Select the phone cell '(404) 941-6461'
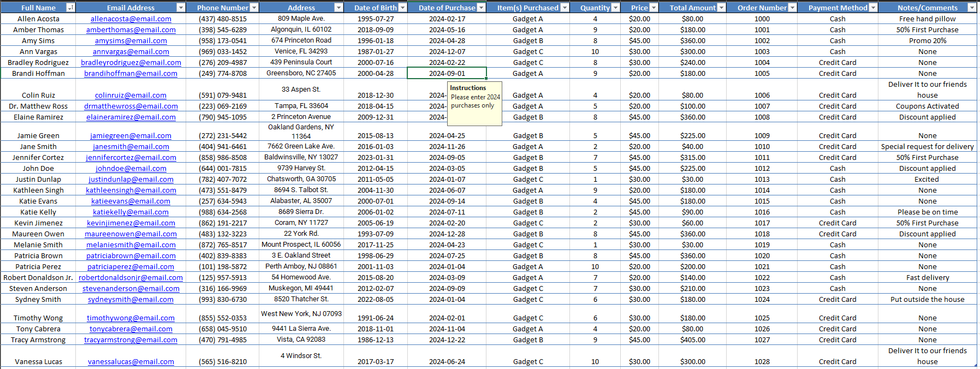980x369 pixels. (223, 146)
